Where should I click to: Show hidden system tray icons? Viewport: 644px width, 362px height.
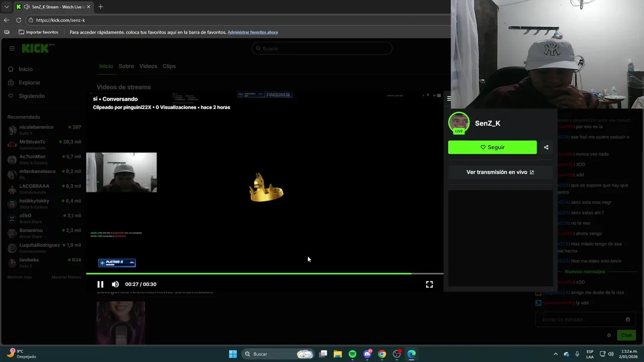pos(555,354)
